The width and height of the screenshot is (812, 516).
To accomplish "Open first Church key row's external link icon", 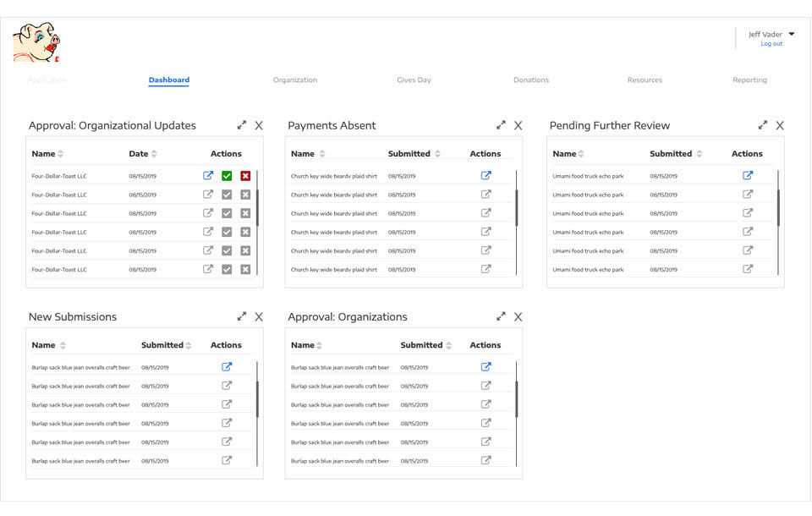I will coord(486,176).
